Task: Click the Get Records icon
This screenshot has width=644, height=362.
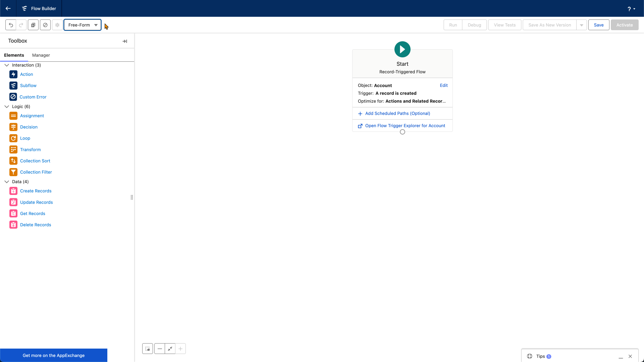Action: [13, 214]
